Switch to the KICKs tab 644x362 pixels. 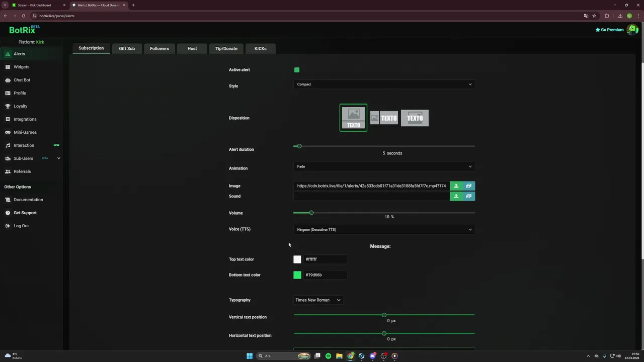click(x=261, y=49)
